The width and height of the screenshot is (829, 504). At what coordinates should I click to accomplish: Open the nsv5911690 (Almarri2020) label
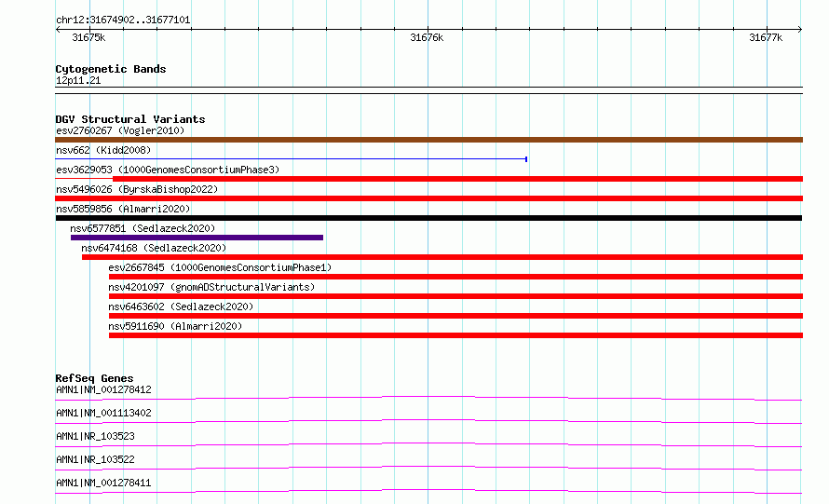click(x=175, y=326)
